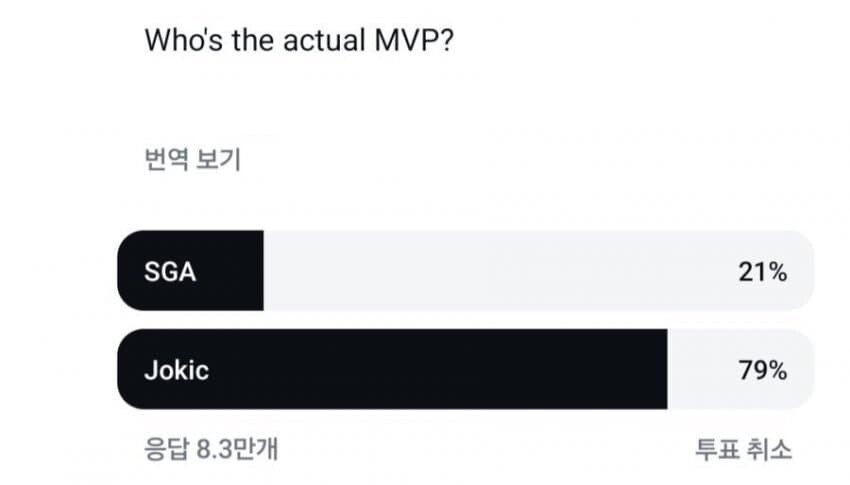Click the 79% result on Jokic bar

pos(764,370)
